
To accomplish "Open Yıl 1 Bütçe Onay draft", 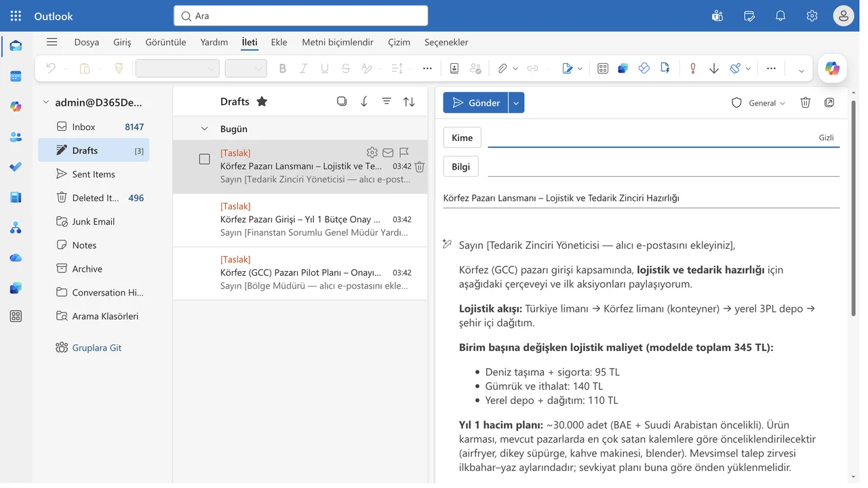I will (300, 220).
